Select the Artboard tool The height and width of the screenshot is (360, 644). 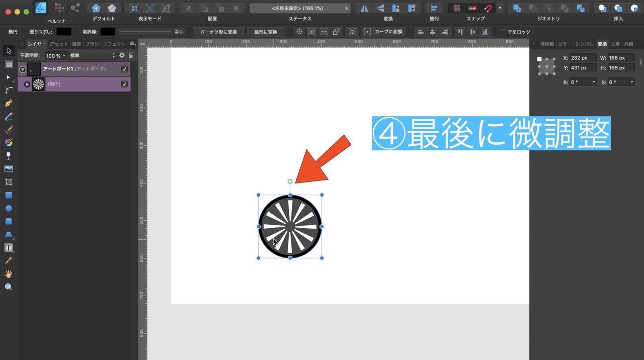tap(9, 64)
